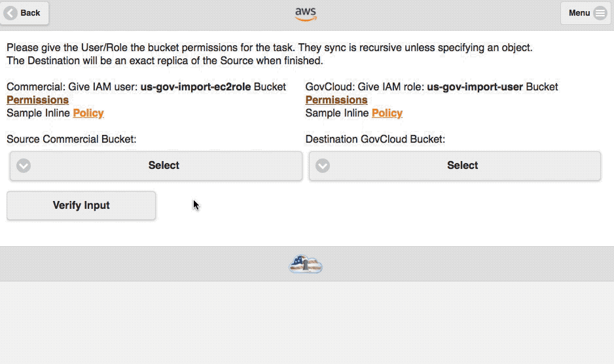Viewport: 614px width, 364px height.
Task: View the GovCloud Sample Inline Policy link
Action: (387, 113)
